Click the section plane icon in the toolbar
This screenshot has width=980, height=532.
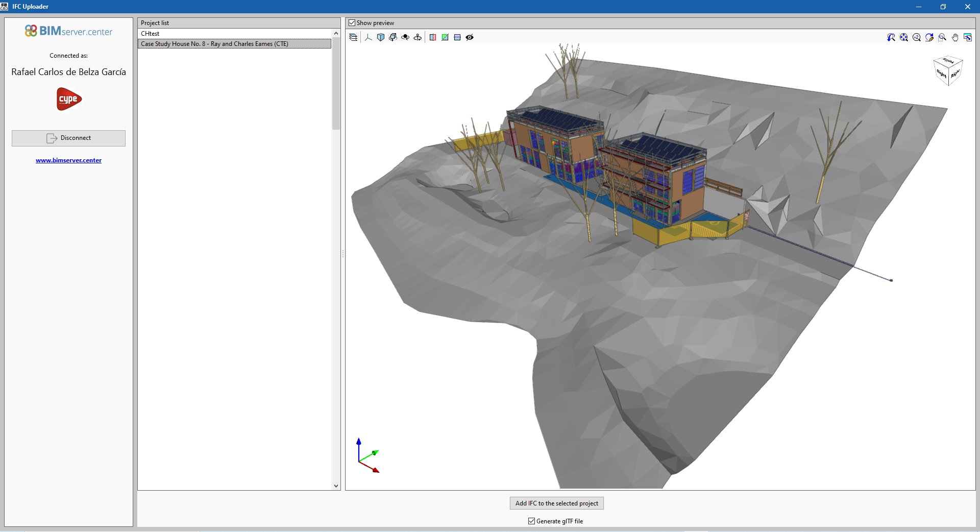click(433, 37)
